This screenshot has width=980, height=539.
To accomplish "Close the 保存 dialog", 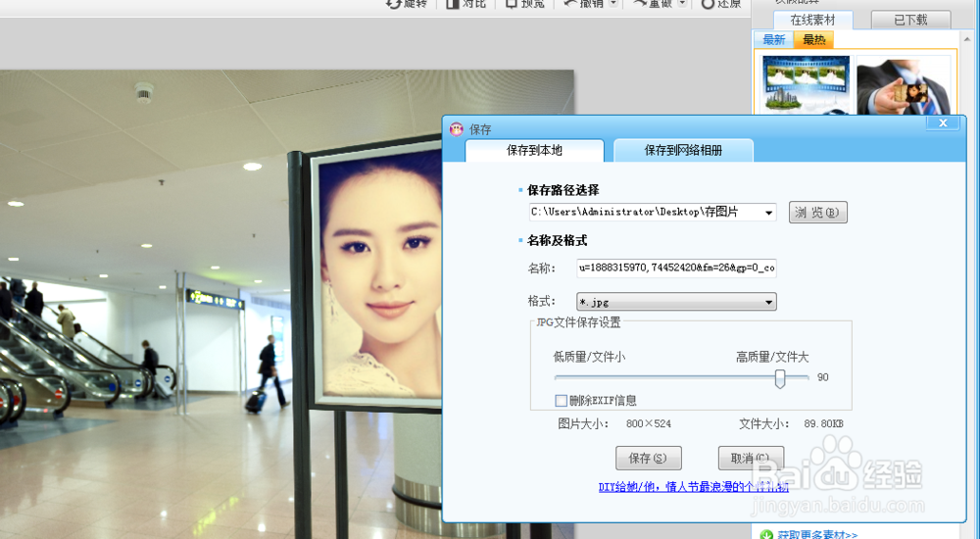I will 943,123.
